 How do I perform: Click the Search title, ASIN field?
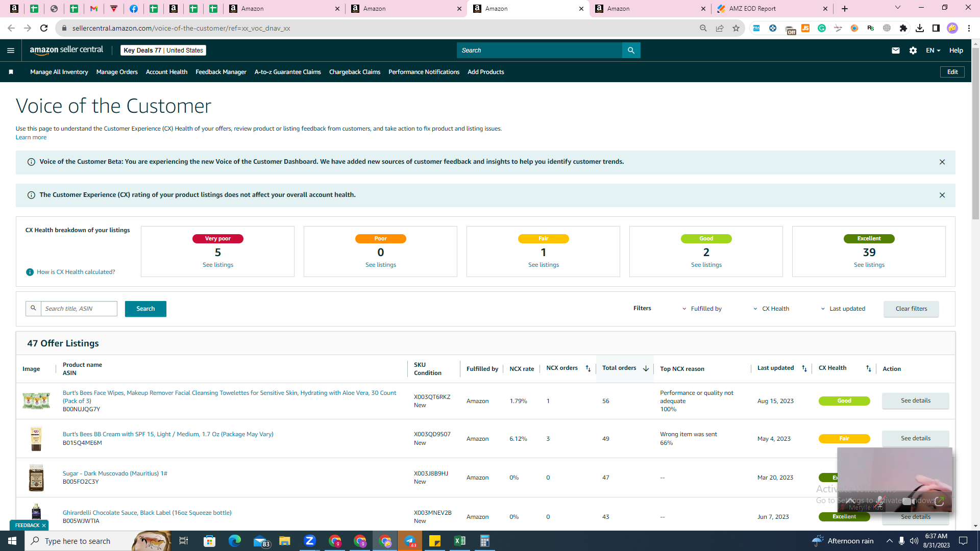pyautogui.click(x=79, y=309)
